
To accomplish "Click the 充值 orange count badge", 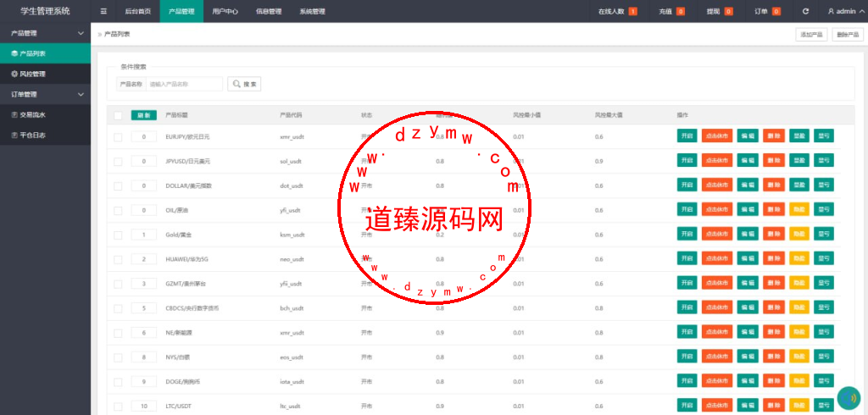I will (681, 11).
